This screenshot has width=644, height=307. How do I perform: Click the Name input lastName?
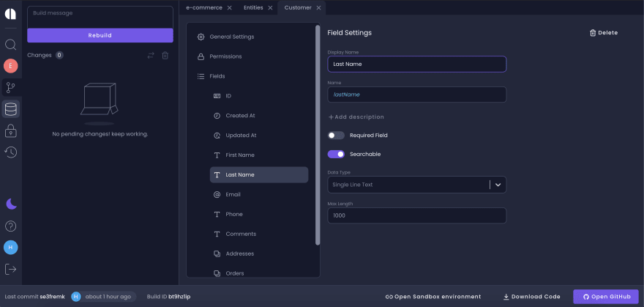(417, 95)
